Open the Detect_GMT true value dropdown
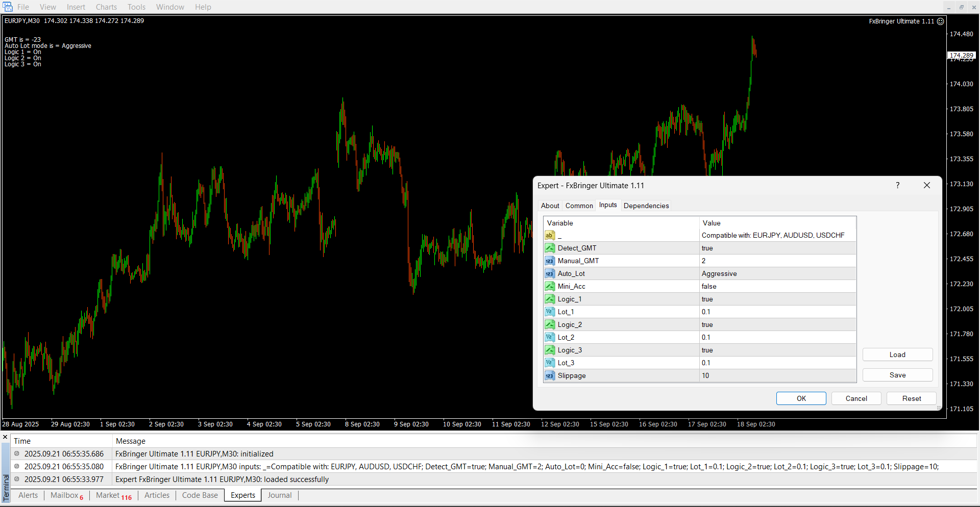This screenshot has height=507, width=980. tap(777, 248)
